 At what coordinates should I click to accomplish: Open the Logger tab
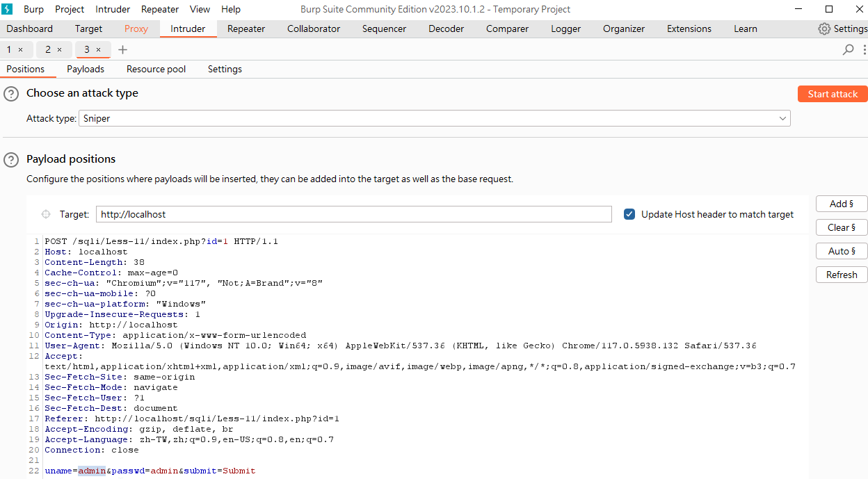coord(565,29)
